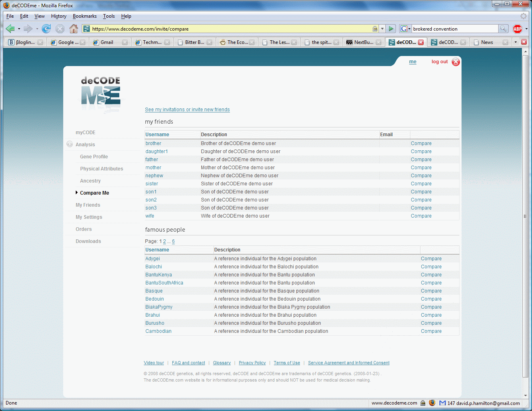Click the red close-tab button at tab bar end
Screen dimensions: 532x411
point(524,42)
